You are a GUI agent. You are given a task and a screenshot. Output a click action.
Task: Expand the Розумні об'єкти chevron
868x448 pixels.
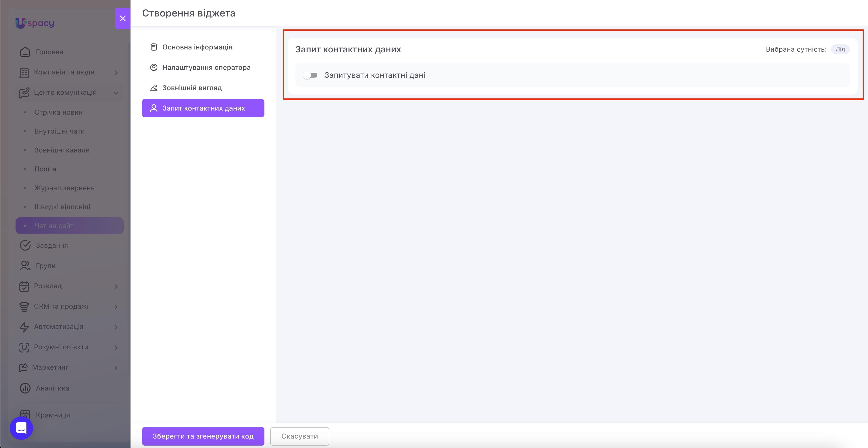(x=116, y=347)
